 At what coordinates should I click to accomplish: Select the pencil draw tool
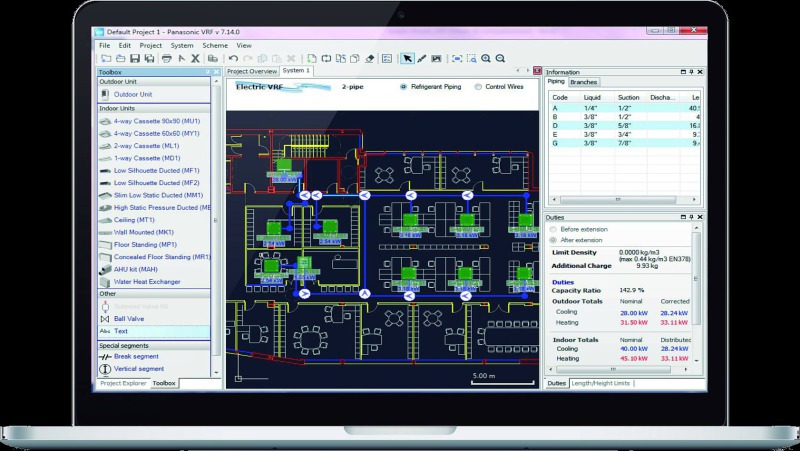(x=421, y=59)
